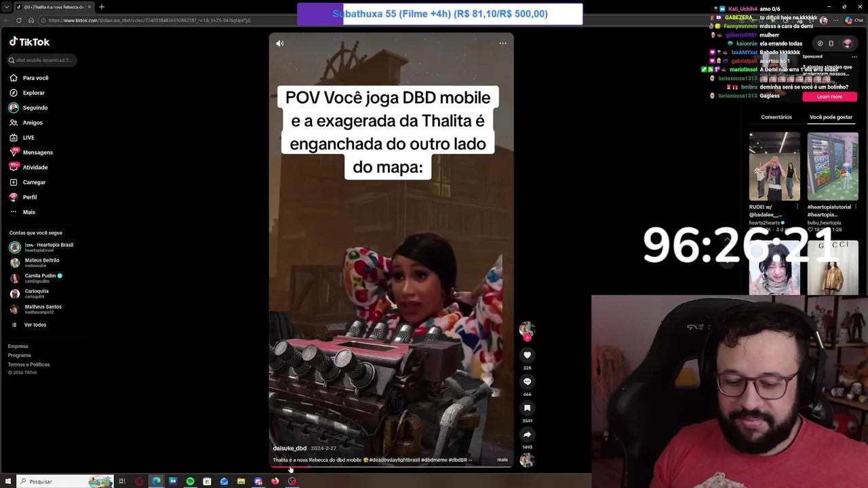Viewport: 868px width, 488px height.
Task: Open the Para você feed icon
Action: pyautogui.click(x=14, y=78)
